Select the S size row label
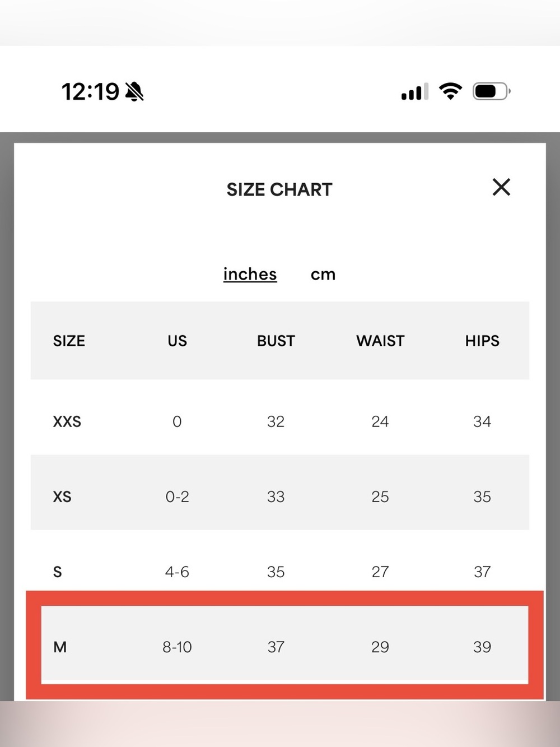This screenshot has height=747, width=560. point(57,572)
